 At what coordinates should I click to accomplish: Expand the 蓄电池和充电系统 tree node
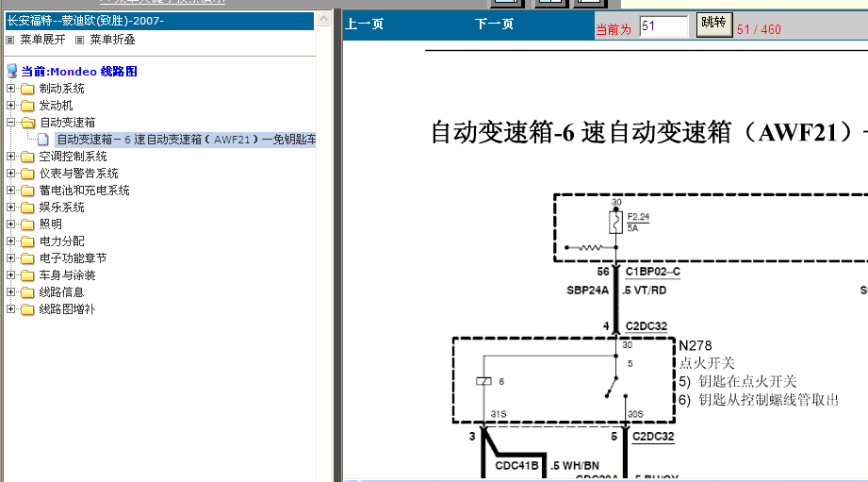coord(10,190)
